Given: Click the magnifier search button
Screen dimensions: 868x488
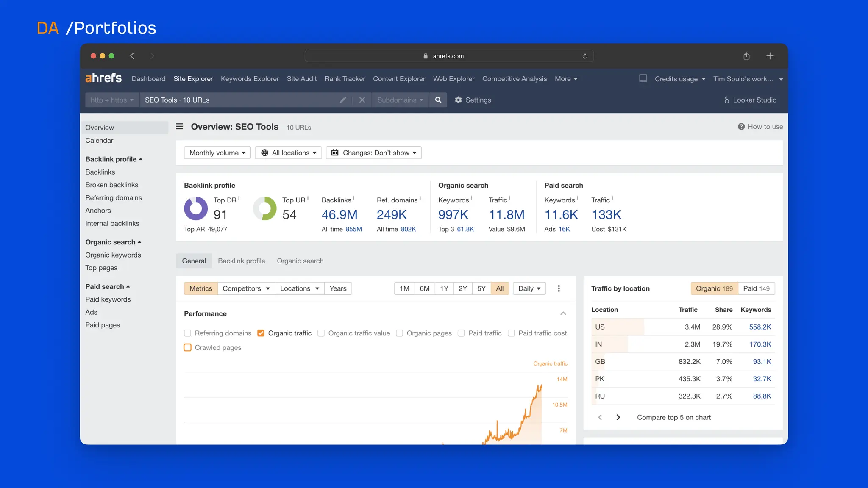Looking at the screenshot, I should tap(438, 100).
